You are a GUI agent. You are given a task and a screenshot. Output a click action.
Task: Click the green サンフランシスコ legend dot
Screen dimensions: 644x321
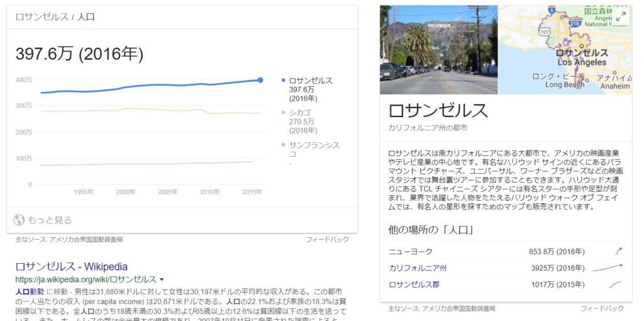[284, 145]
